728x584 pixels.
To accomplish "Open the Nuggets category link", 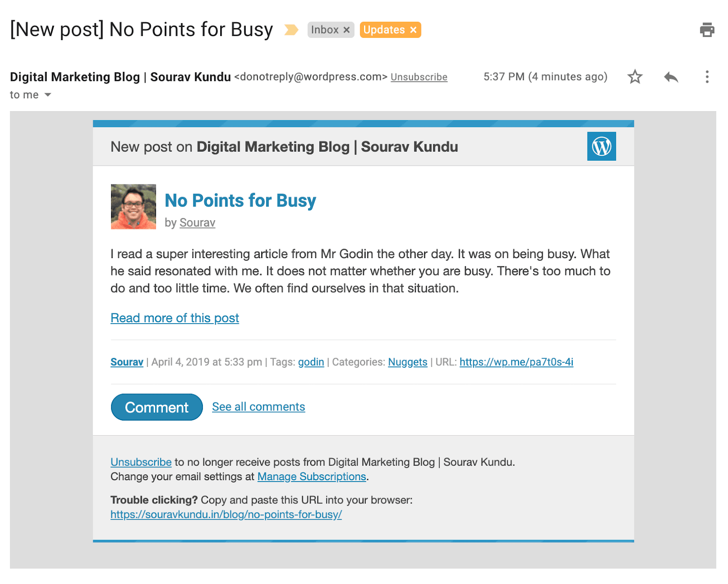I will click(x=408, y=362).
